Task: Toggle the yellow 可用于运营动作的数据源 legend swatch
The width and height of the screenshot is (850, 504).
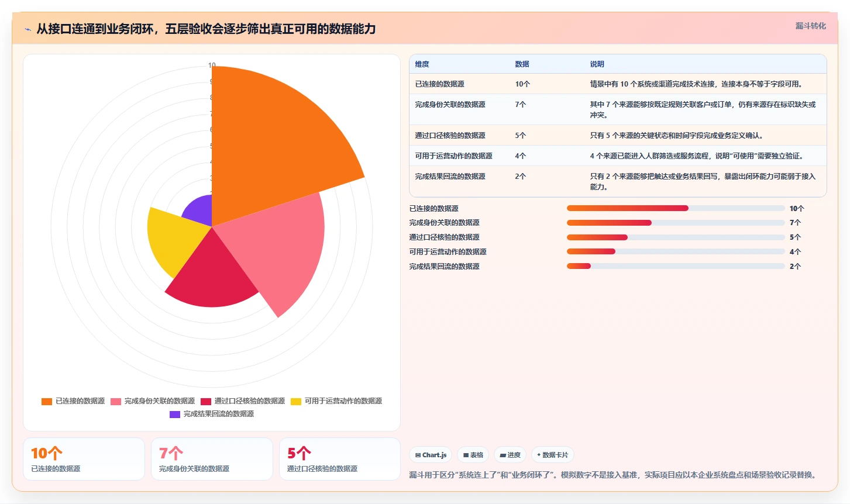Action: click(296, 401)
